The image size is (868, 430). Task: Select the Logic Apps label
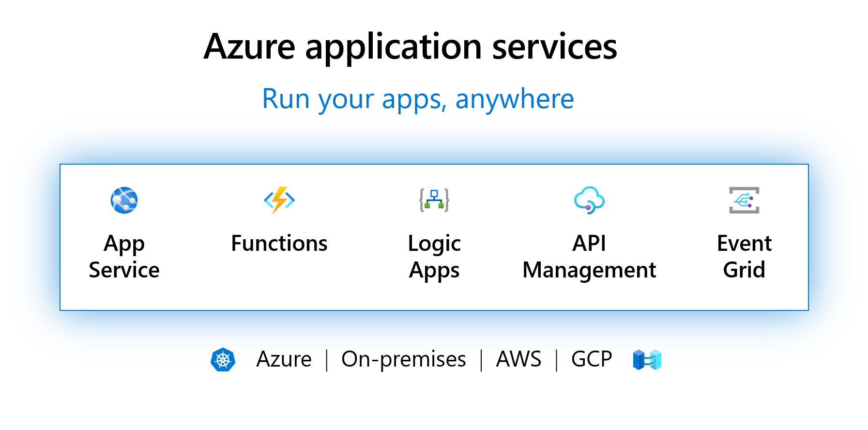434,257
